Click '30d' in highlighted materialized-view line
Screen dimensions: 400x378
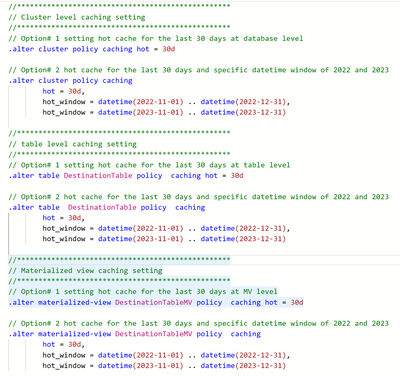(297, 302)
